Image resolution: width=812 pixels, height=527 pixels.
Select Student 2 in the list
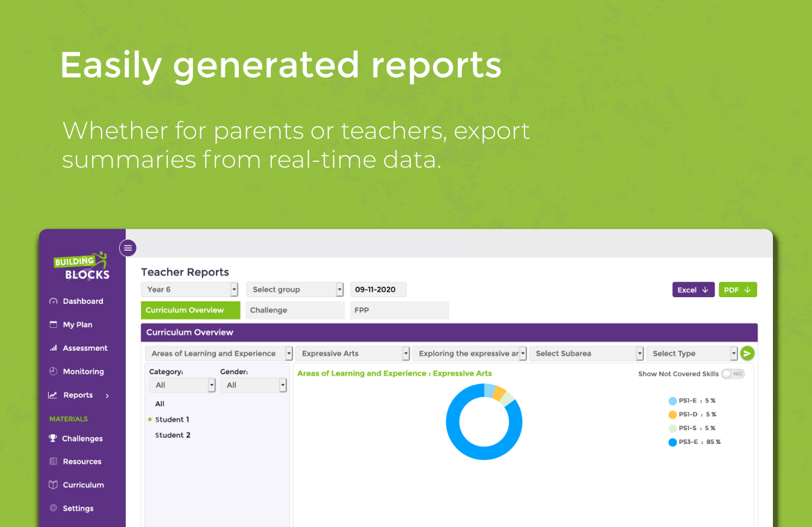pos(173,435)
